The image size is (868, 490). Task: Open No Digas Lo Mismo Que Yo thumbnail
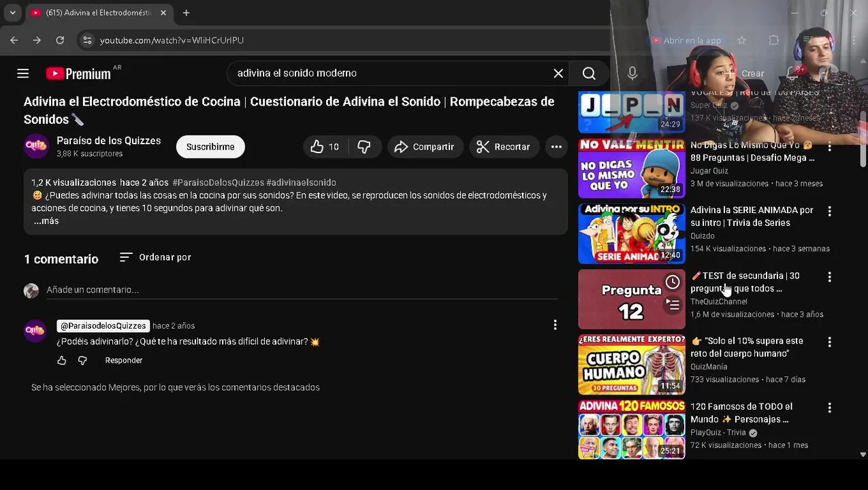coord(632,169)
